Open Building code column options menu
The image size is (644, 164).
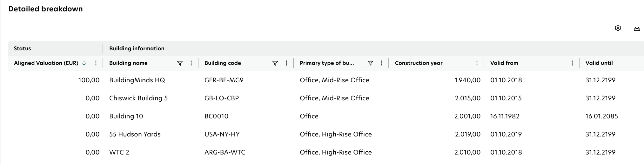coord(286,63)
